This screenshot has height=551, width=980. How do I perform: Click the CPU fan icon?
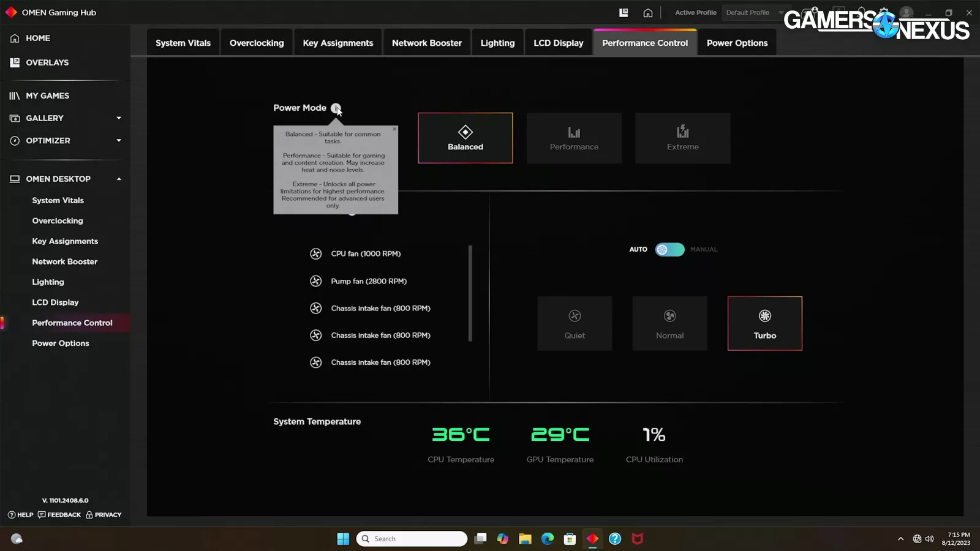coord(316,254)
